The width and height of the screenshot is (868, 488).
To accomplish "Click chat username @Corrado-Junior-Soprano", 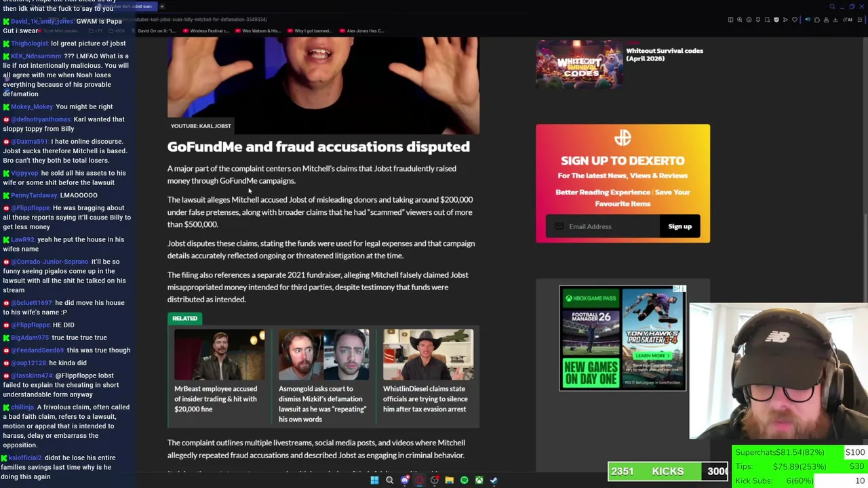I will pos(50,262).
